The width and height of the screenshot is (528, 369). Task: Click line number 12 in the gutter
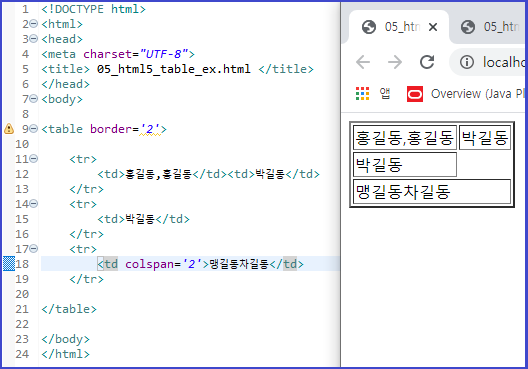(22, 174)
